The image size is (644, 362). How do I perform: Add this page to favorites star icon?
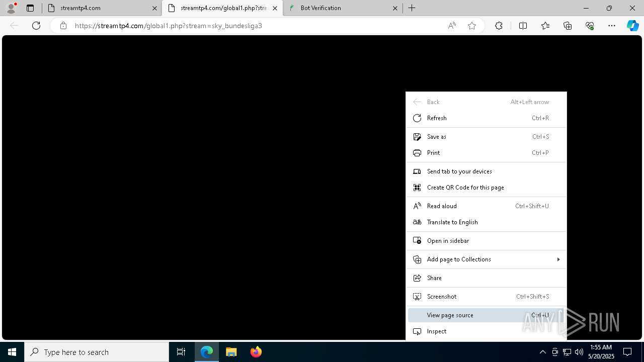point(472,26)
